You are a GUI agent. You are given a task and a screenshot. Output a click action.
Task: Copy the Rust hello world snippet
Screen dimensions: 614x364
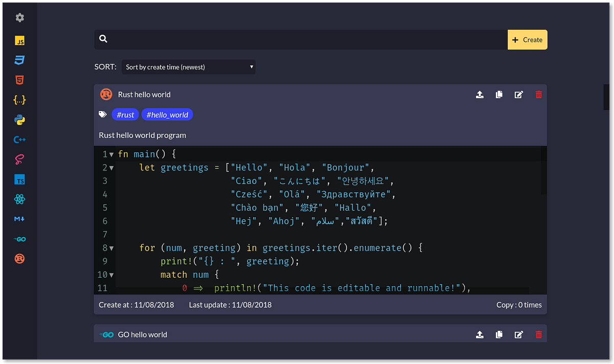point(499,95)
